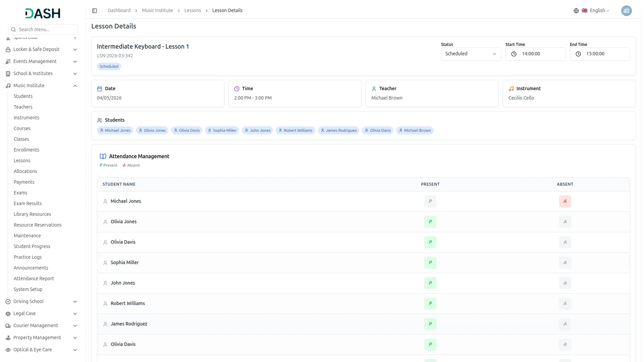Click the Optical & Eye Care icon
Image resolution: width=644 pixels, height=362 pixels.
click(x=8, y=350)
